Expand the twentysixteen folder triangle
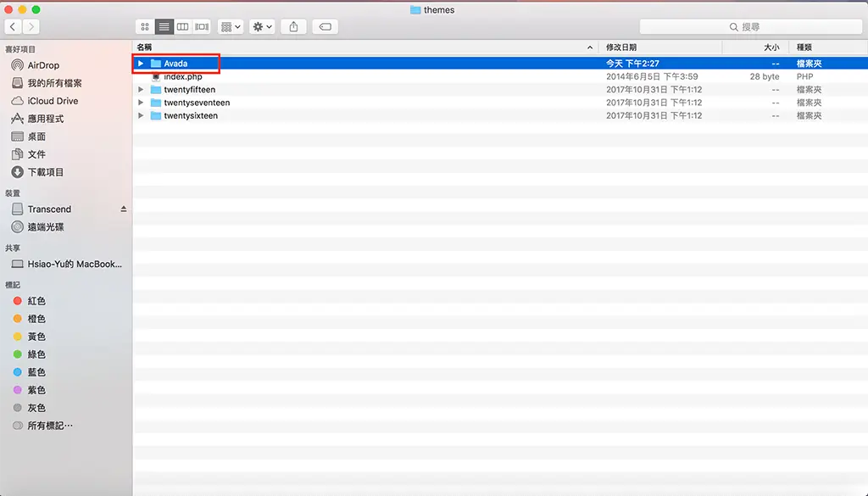 (x=141, y=115)
